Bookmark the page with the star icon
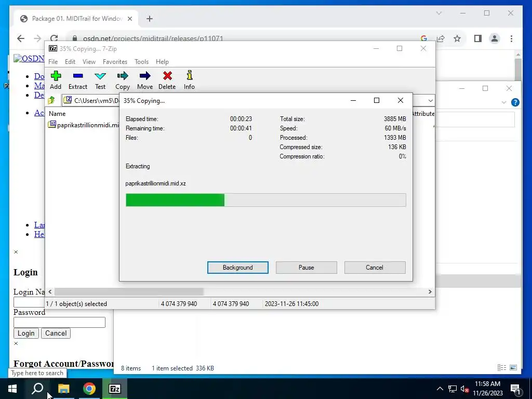Viewport: 532px width, 399px height. [457, 38]
